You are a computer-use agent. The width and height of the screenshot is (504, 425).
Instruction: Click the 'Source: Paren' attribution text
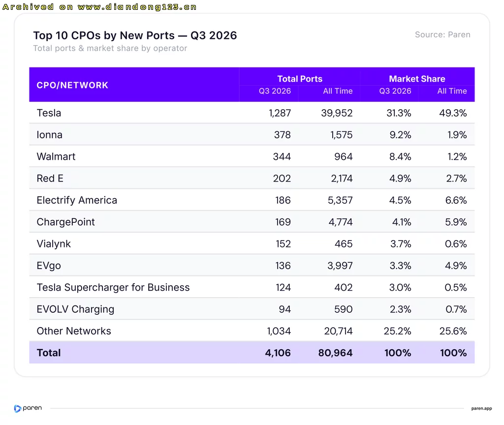pyautogui.click(x=442, y=35)
